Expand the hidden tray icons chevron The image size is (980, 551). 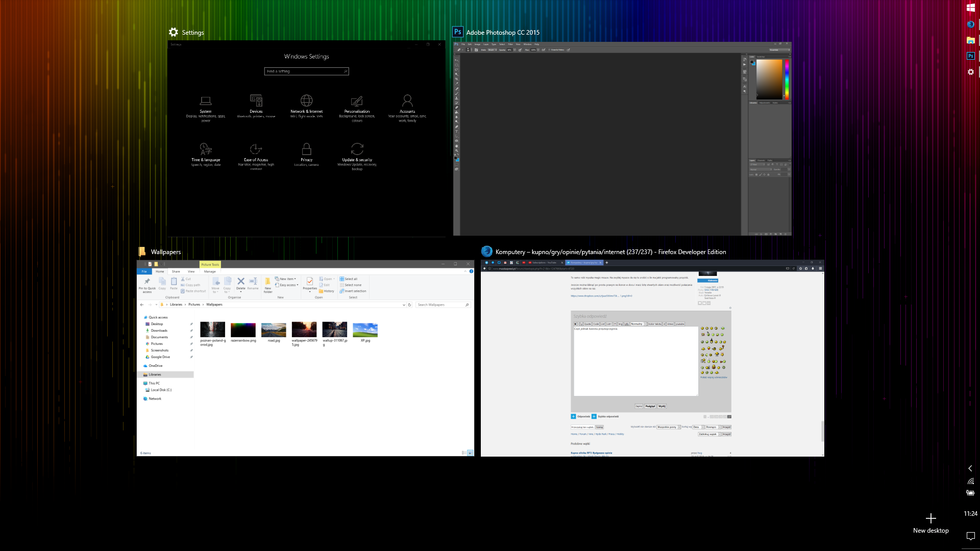click(970, 468)
